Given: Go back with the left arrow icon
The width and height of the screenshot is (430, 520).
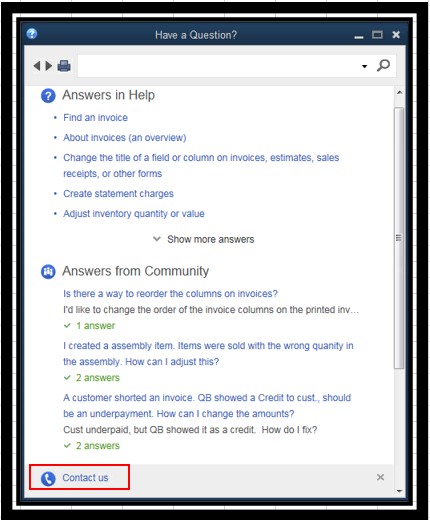Looking at the screenshot, I should (37, 66).
